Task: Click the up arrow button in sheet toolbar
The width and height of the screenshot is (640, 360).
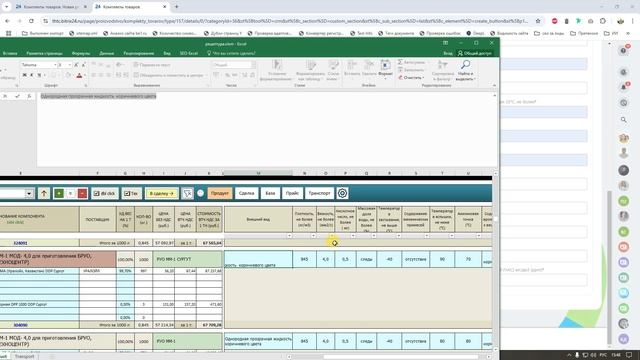Action: (x=44, y=193)
